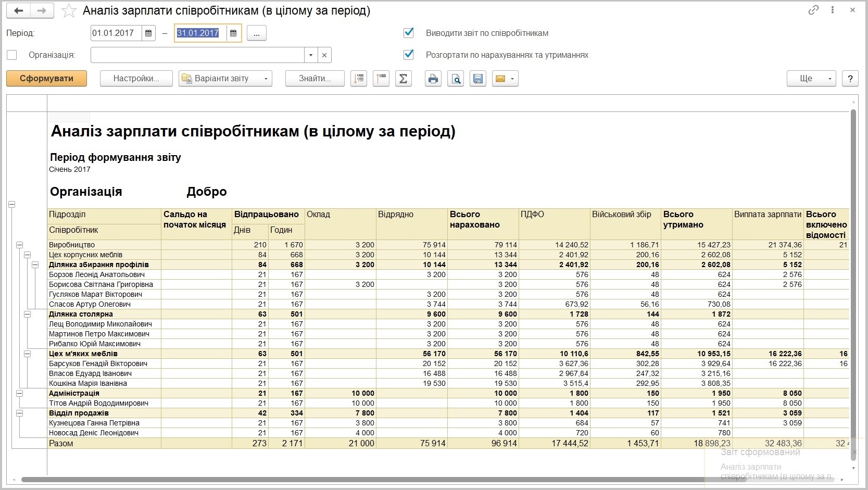Open the Ще menu dropdown
Viewport: 868px width, 490px height.
[x=811, y=79]
